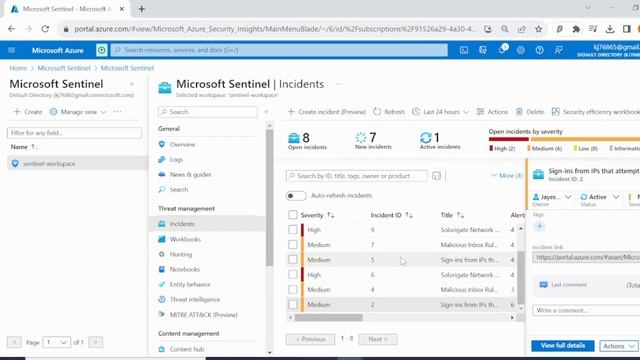Image resolution: width=640 pixels, height=360 pixels.
Task: Refresh the incidents list
Action: [x=389, y=112]
